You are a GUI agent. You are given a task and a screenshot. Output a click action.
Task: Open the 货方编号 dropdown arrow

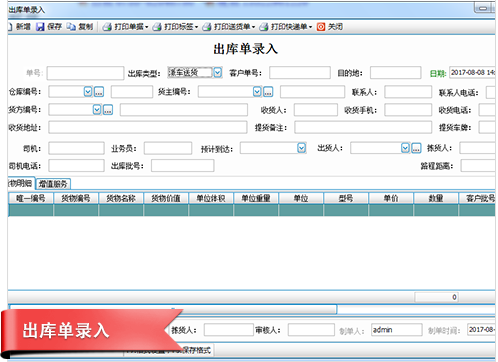click(97, 110)
